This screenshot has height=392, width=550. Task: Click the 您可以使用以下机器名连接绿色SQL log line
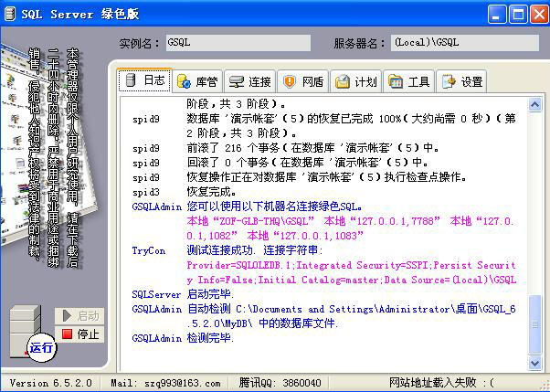tap(275, 207)
